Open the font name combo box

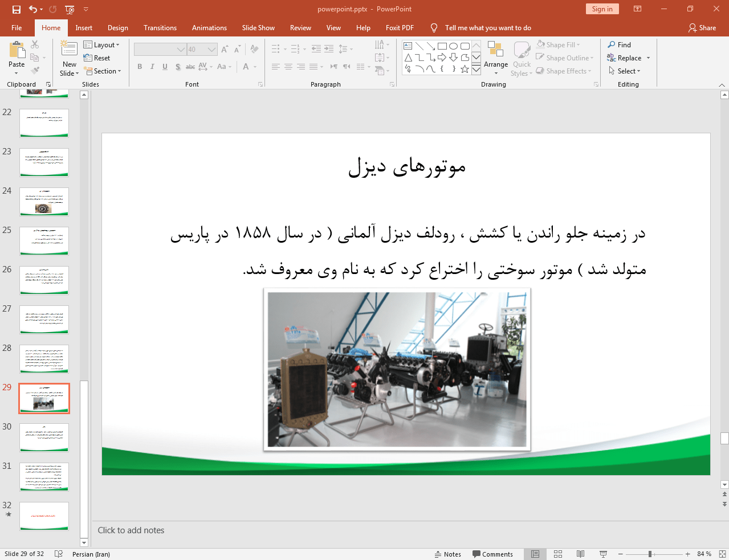point(160,50)
